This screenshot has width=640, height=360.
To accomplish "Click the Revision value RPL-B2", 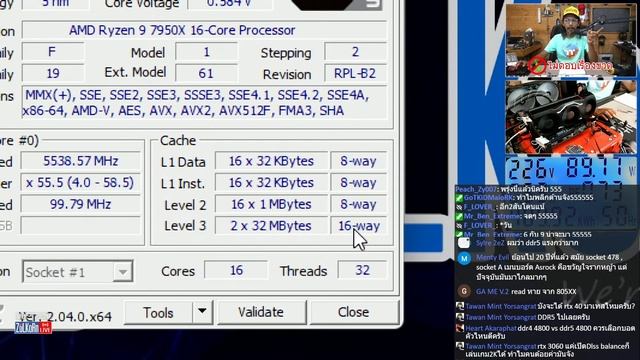I will pyautogui.click(x=355, y=73).
